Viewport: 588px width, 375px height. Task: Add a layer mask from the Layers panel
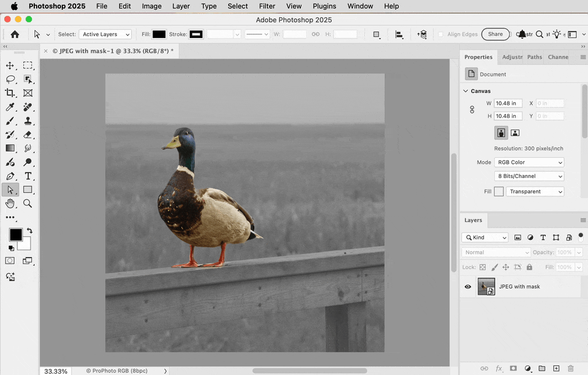513,369
